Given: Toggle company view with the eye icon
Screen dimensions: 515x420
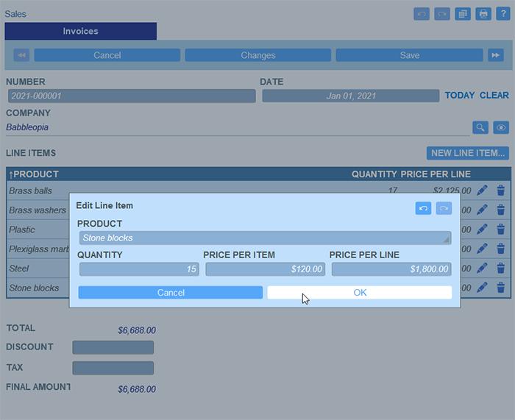Looking at the screenshot, I should coord(501,128).
